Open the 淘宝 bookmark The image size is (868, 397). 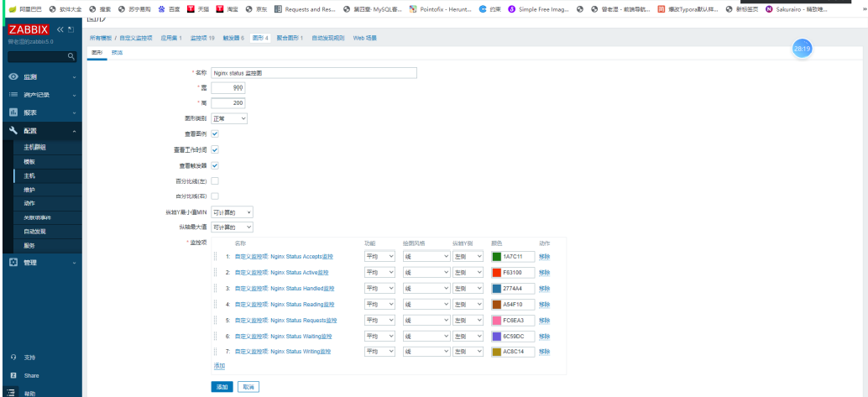(227, 9)
